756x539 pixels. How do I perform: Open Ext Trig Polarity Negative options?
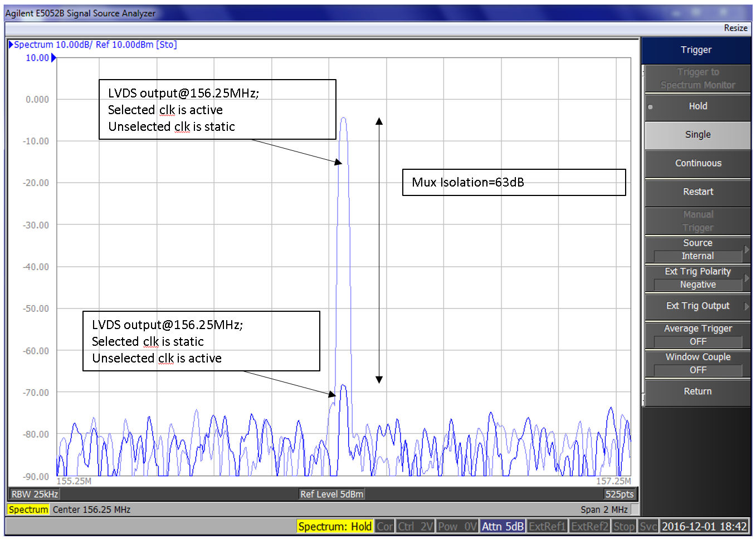click(698, 278)
